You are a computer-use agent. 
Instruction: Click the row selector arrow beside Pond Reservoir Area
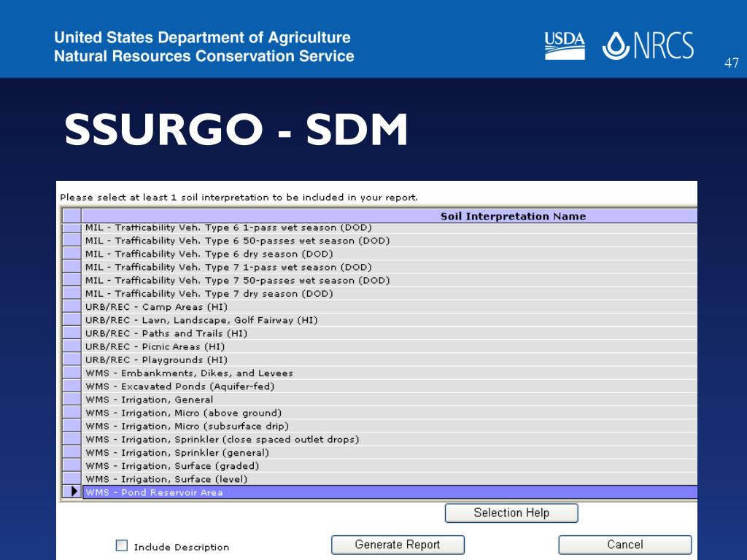click(x=72, y=492)
